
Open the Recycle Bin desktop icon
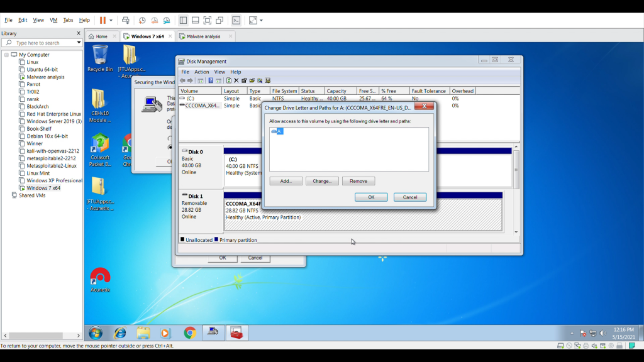point(100,58)
